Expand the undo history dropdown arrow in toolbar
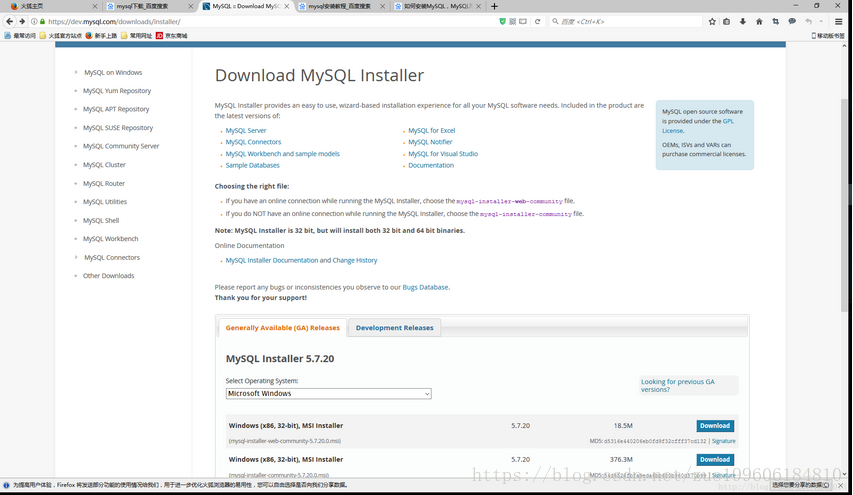 (821, 22)
